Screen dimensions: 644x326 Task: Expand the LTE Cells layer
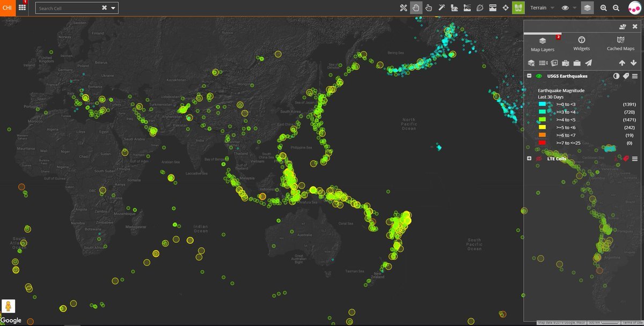tap(529, 159)
